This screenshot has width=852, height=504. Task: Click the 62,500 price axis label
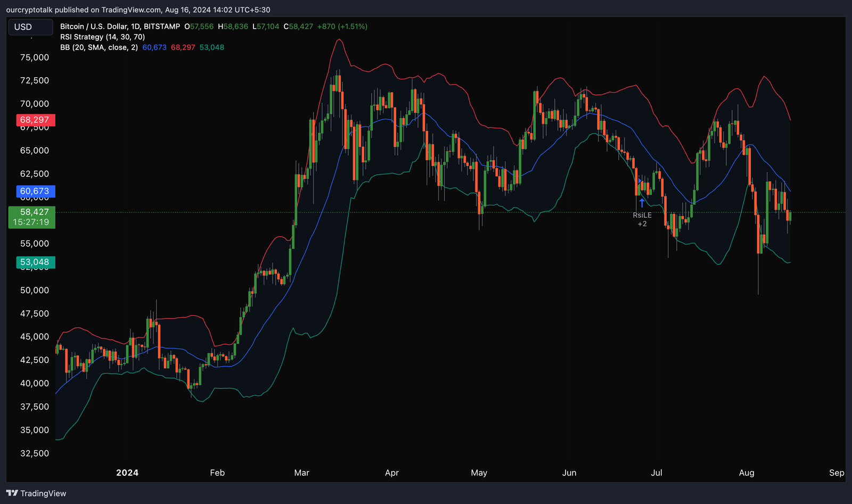[35, 174]
